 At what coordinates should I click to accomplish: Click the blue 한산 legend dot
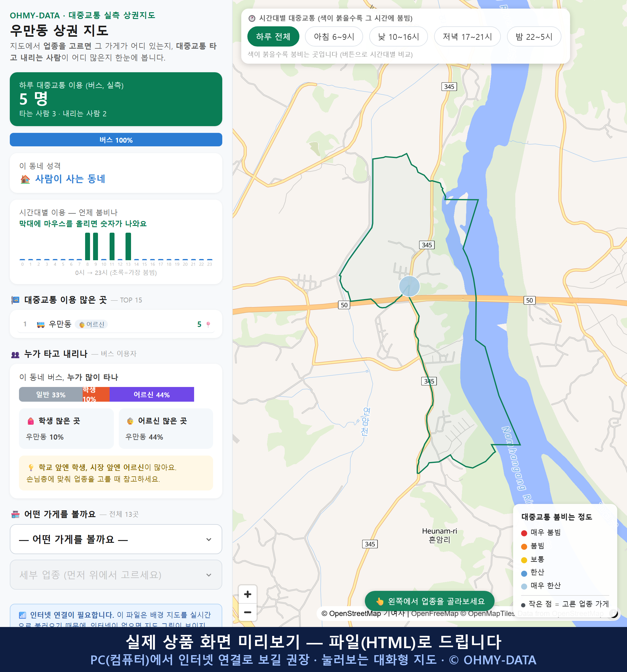point(524,573)
